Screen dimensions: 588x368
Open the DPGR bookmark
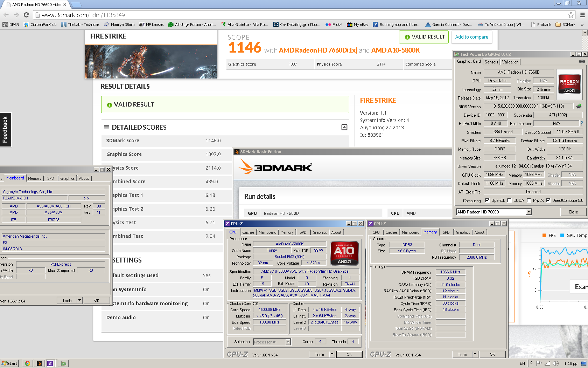tap(11, 25)
